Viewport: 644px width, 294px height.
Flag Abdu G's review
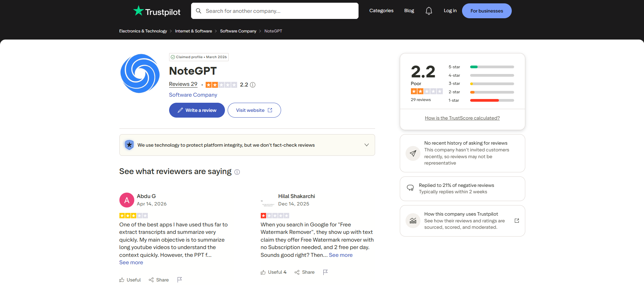click(x=180, y=280)
